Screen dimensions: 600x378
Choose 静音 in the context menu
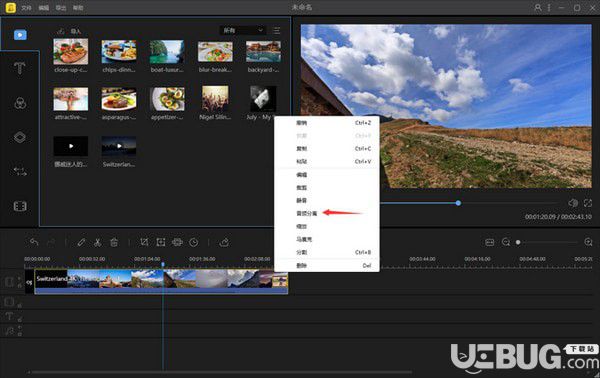coord(327,200)
